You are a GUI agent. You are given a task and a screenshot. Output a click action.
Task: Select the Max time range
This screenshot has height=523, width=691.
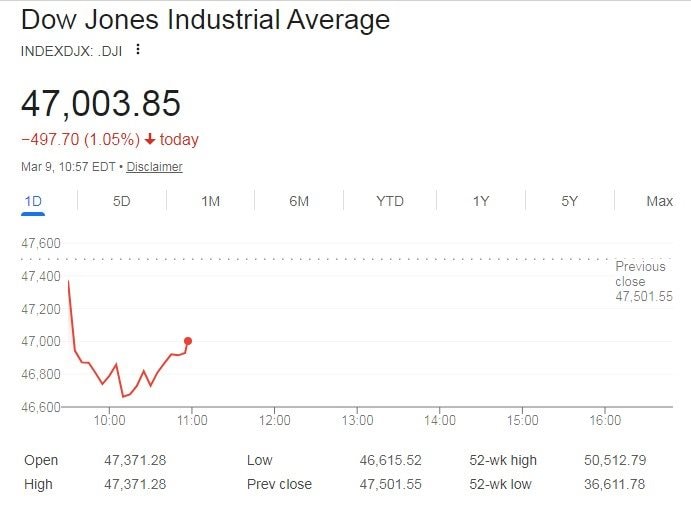[659, 201]
